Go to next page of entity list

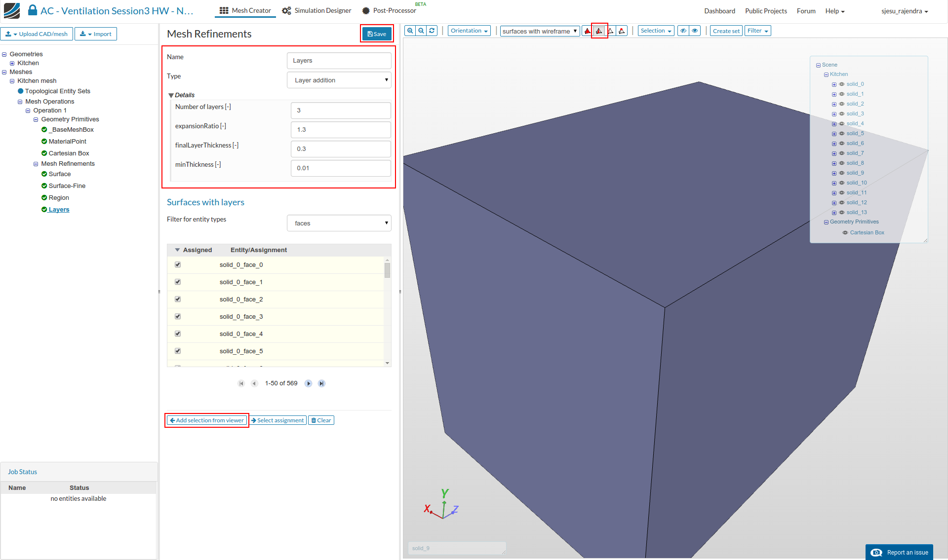pyautogui.click(x=309, y=383)
